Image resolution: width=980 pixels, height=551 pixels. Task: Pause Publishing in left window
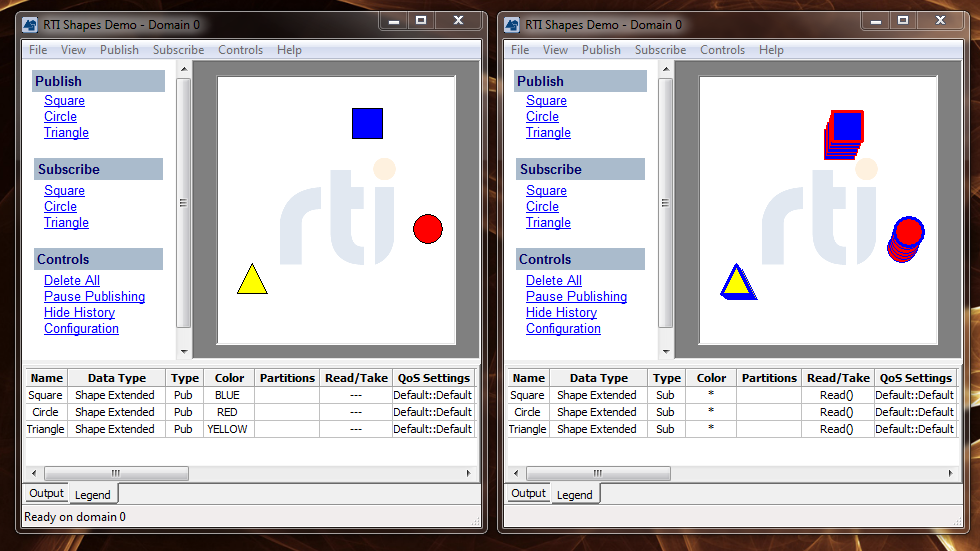coord(94,297)
